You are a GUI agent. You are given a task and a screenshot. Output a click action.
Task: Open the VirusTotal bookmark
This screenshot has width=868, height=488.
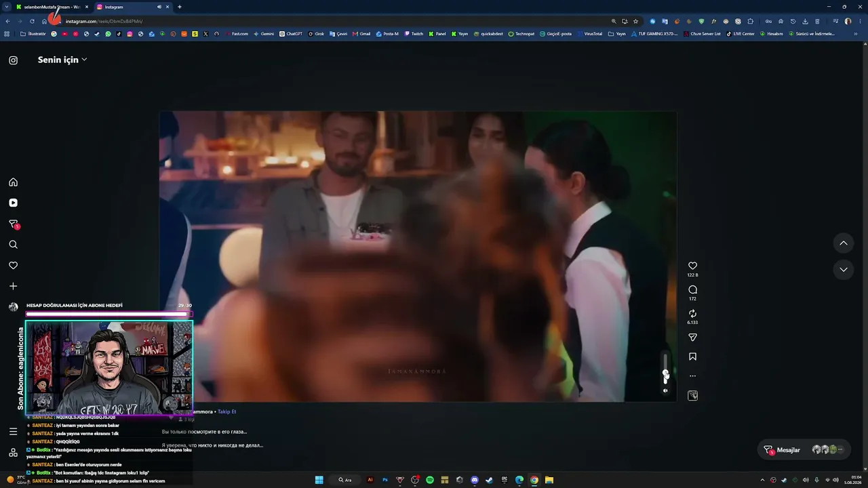589,34
